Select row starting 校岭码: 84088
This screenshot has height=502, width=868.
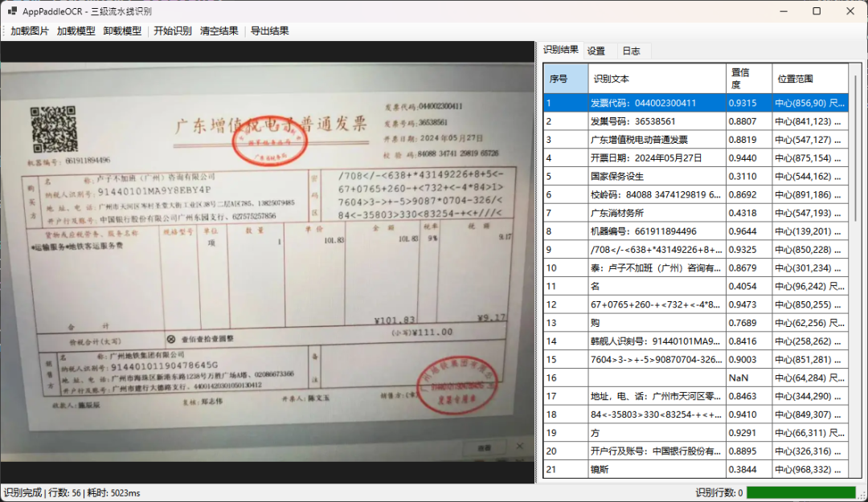[695, 194]
